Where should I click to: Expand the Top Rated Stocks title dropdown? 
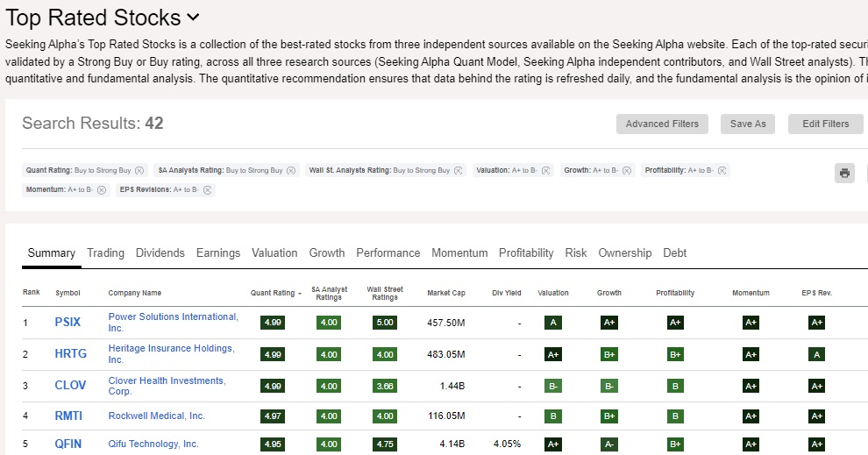click(193, 18)
